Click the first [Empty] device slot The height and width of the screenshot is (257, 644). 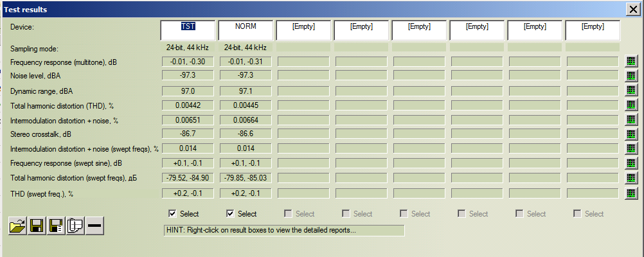[x=303, y=30]
